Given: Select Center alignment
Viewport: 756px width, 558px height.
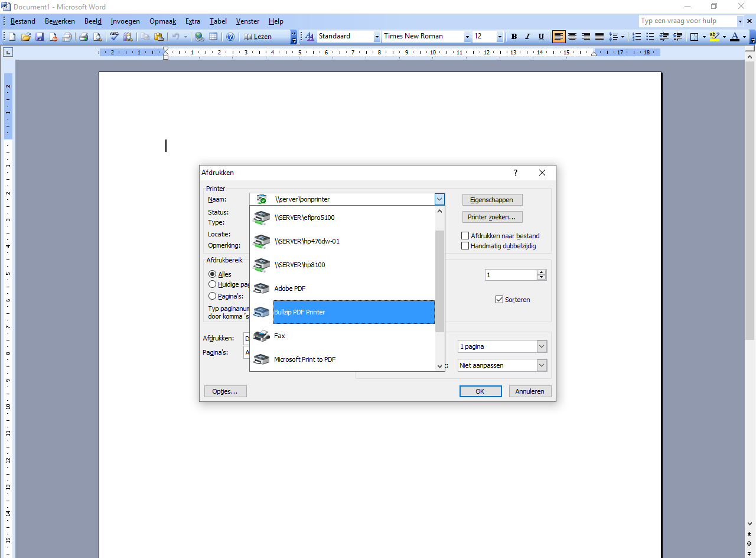Looking at the screenshot, I should point(572,37).
